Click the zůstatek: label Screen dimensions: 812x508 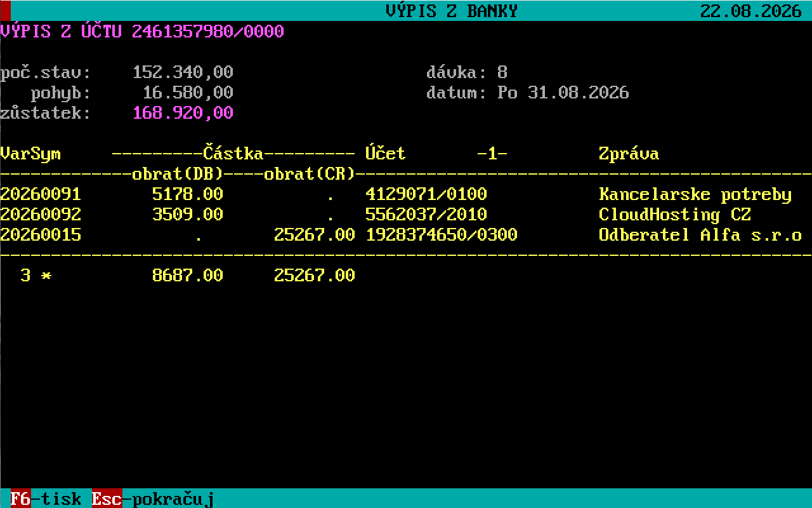coord(46,112)
